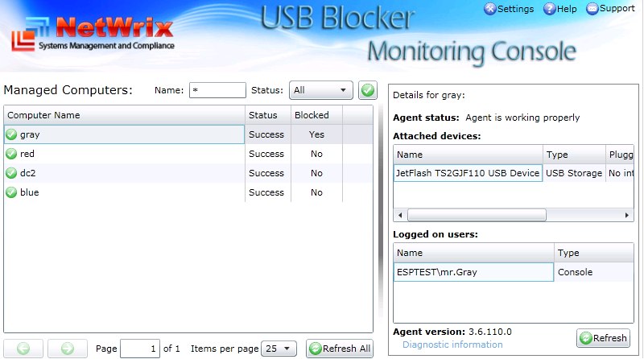Go to next page with forward arrow
644x359 pixels.
coord(68,349)
